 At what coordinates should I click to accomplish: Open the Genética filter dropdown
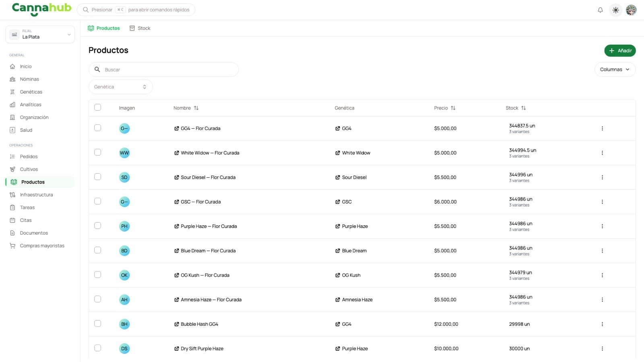point(120,87)
